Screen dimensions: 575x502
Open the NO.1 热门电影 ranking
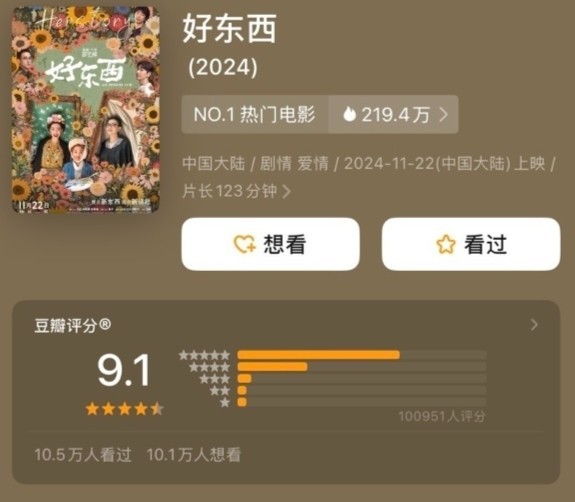255,114
